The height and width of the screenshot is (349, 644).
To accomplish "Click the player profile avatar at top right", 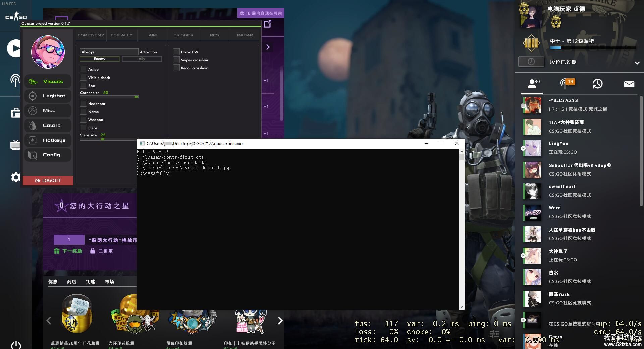I will coord(531,17).
